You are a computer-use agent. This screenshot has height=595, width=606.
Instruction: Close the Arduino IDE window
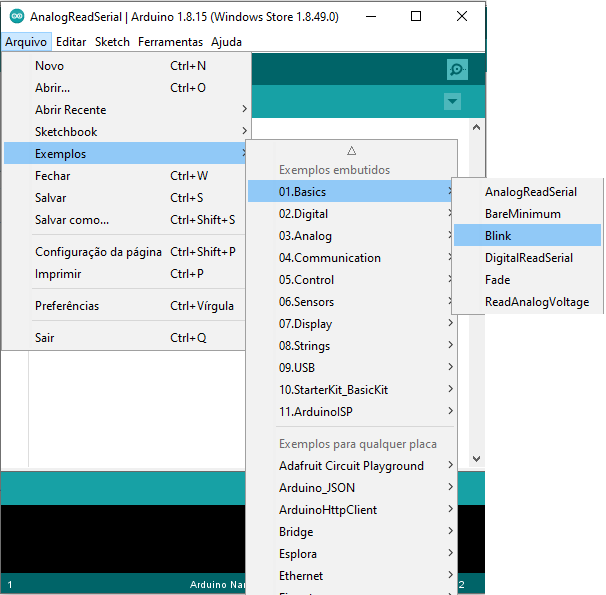click(462, 17)
